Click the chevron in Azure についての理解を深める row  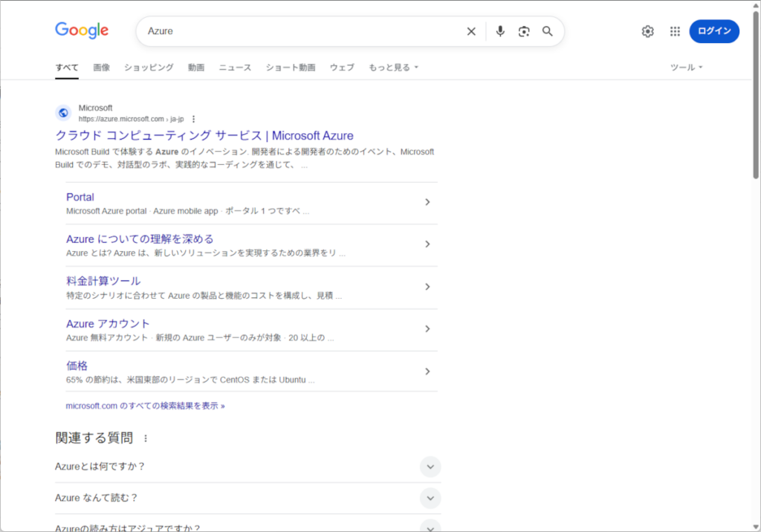427,244
